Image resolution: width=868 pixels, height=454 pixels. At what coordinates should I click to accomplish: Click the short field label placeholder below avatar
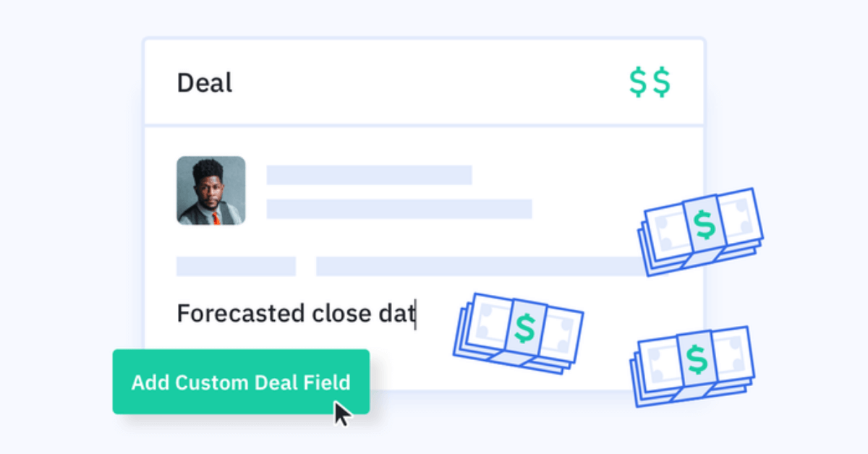coord(237,266)
